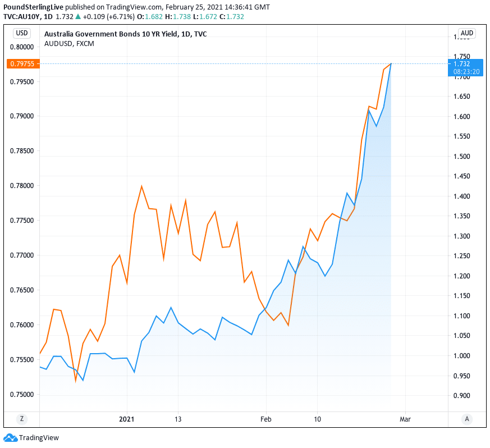Viewport: 490px width, 448px height.
Task: Select the Feb marker on the time axis
Action: point(266,419)
